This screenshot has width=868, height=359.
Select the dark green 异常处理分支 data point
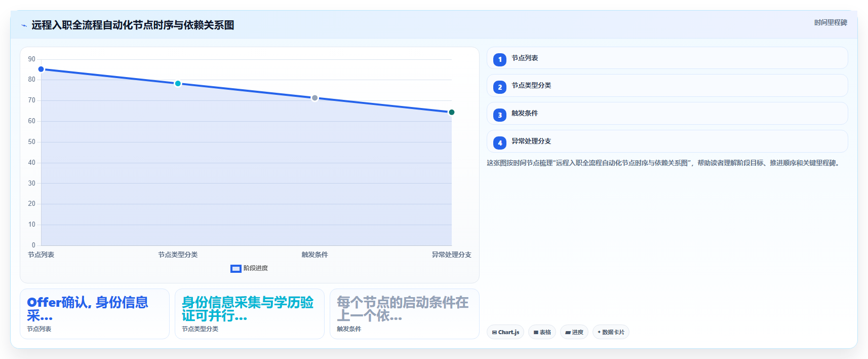452,112
